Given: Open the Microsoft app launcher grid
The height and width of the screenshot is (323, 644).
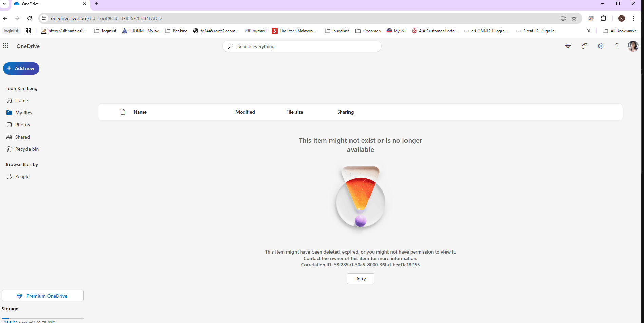Looking at the screenshot, I should pos(6,46).
